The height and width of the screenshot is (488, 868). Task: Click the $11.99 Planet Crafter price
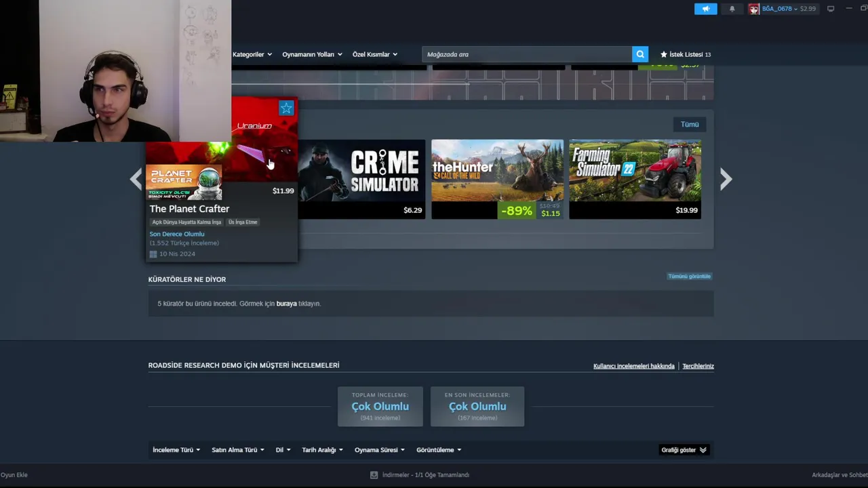[x=283, y=190]
